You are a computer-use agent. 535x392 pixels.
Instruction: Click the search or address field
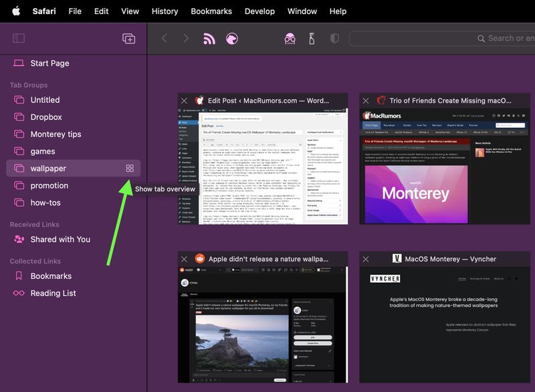pyautogui.click(x=441, y=39)
